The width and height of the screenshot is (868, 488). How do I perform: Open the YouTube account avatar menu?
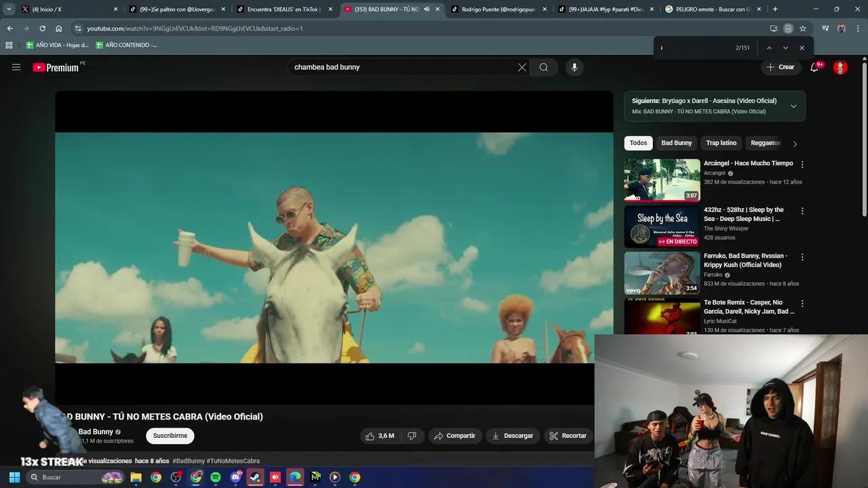pos(840,67)
